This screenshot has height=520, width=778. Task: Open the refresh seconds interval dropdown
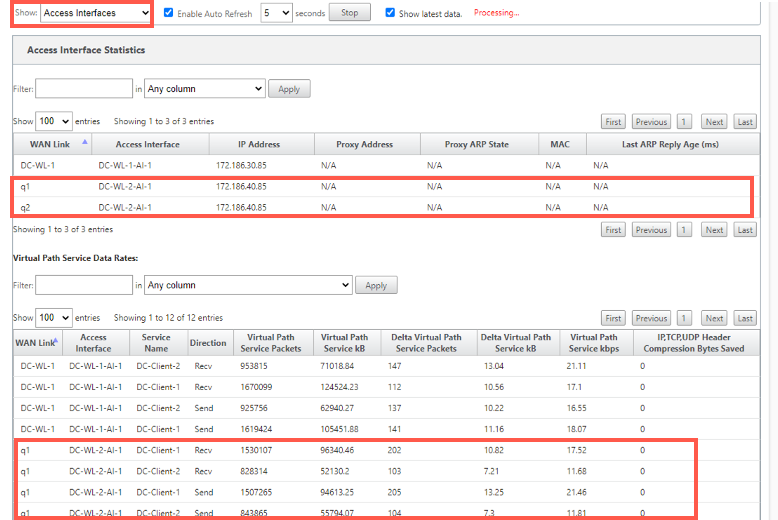point(276,13)
